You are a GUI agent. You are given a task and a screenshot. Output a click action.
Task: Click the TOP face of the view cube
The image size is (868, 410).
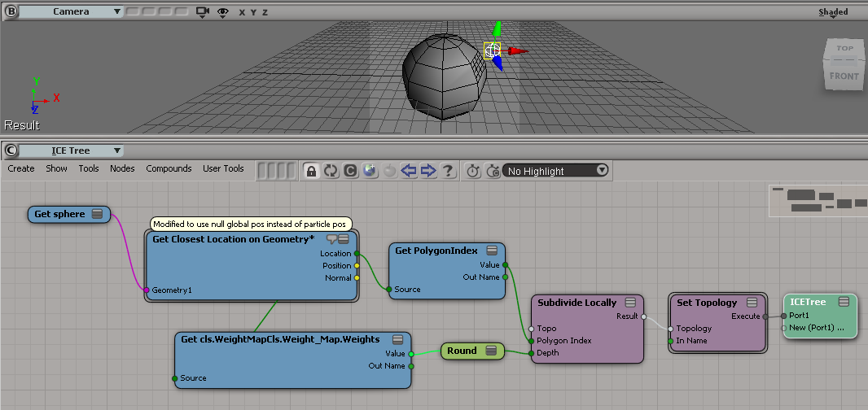tap(844, 49)
